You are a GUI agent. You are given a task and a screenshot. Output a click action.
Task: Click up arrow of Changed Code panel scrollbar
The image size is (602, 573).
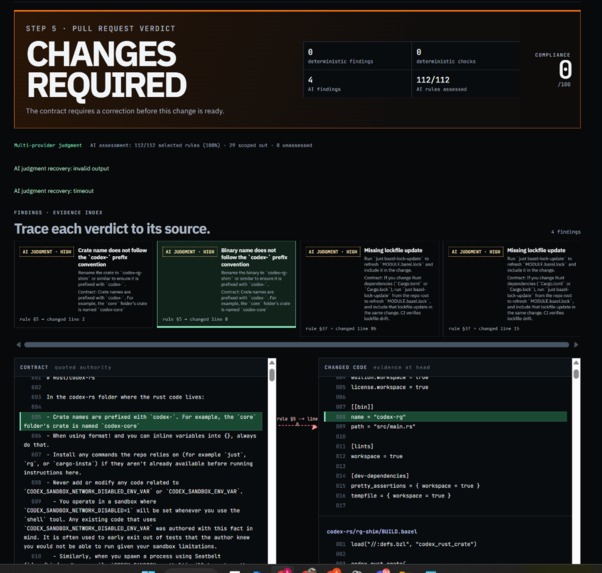(576, 363)
